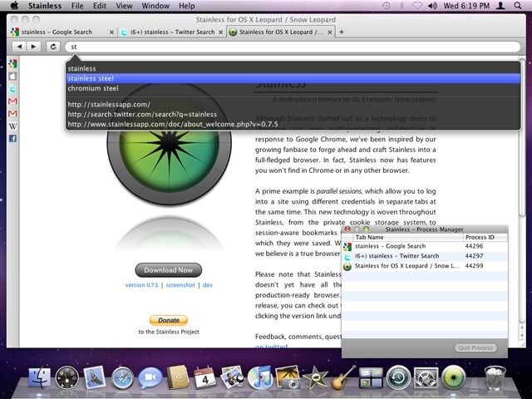The image size is (532, 399).
Task: Open the Twitter bookmark in the sidebar
Action: tap(13, 89)
